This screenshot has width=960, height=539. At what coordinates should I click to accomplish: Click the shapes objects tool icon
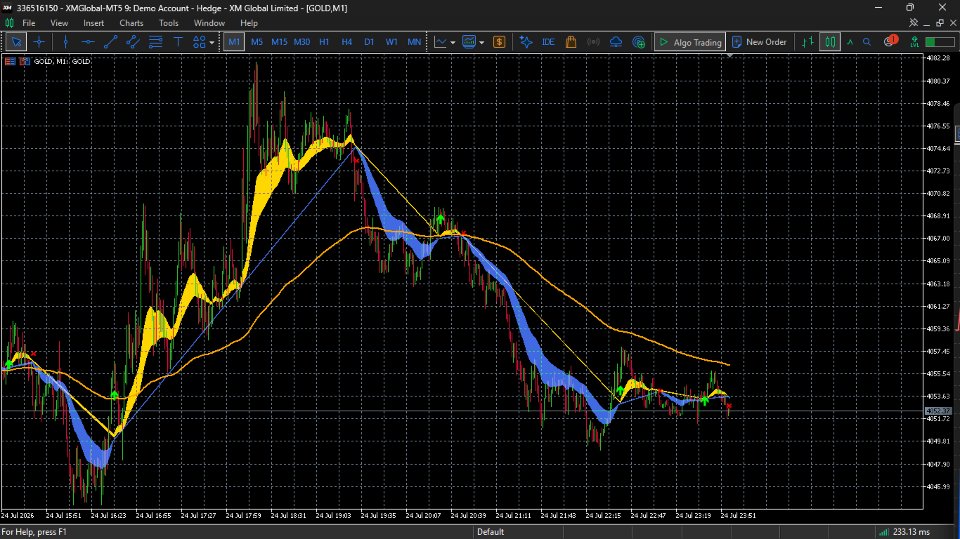pyautogui.click(x=199, y=42)
